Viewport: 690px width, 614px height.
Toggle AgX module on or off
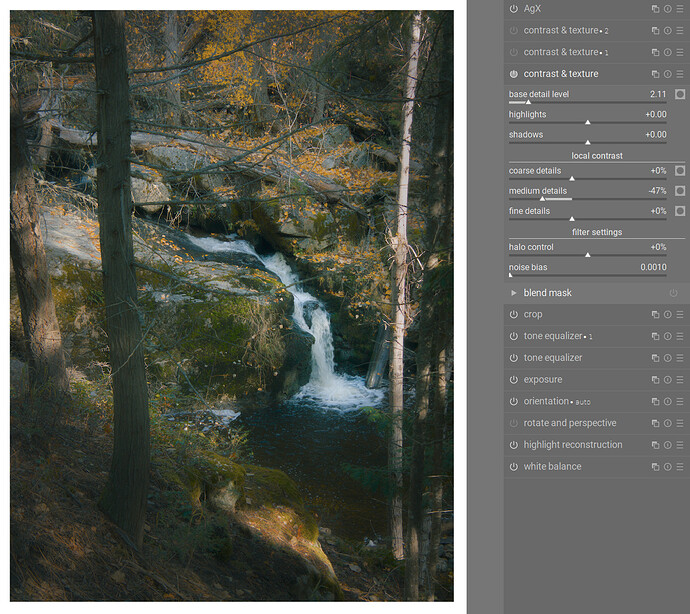pos(514,9)
